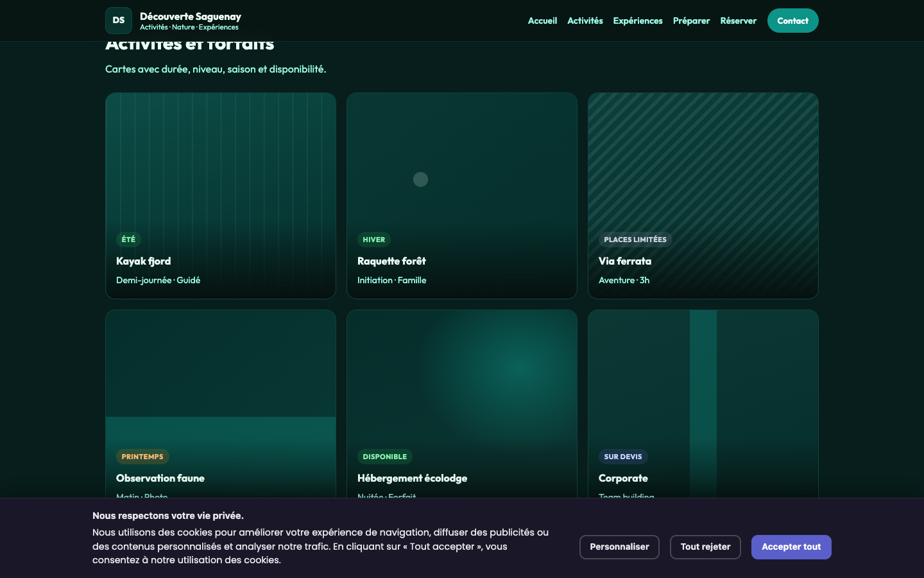Click the DS logo icon
924x578 pixels.
[119, 21]
